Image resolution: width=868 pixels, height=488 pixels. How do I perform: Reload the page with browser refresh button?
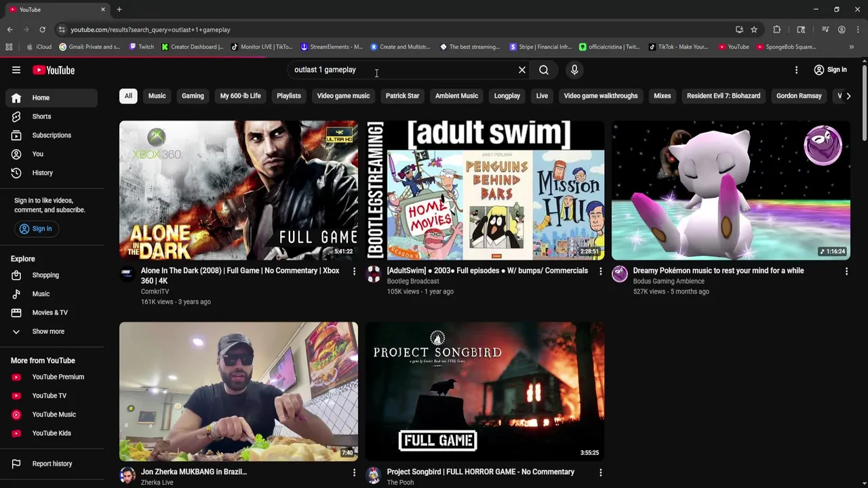click(x=42, y=30)
